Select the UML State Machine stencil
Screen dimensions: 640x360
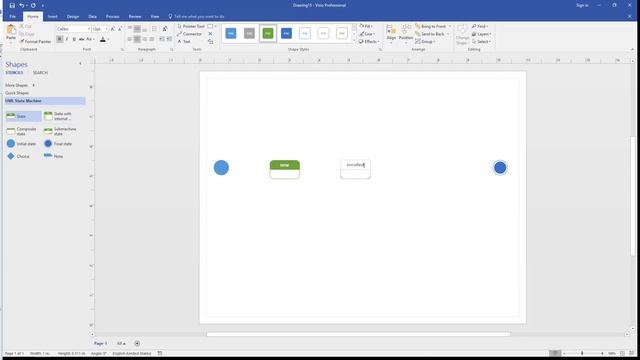coord(45,101)
